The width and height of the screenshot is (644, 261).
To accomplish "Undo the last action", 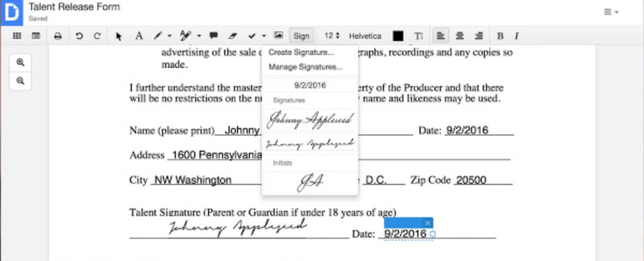I will pyautogui.click(x=79, y=36).
